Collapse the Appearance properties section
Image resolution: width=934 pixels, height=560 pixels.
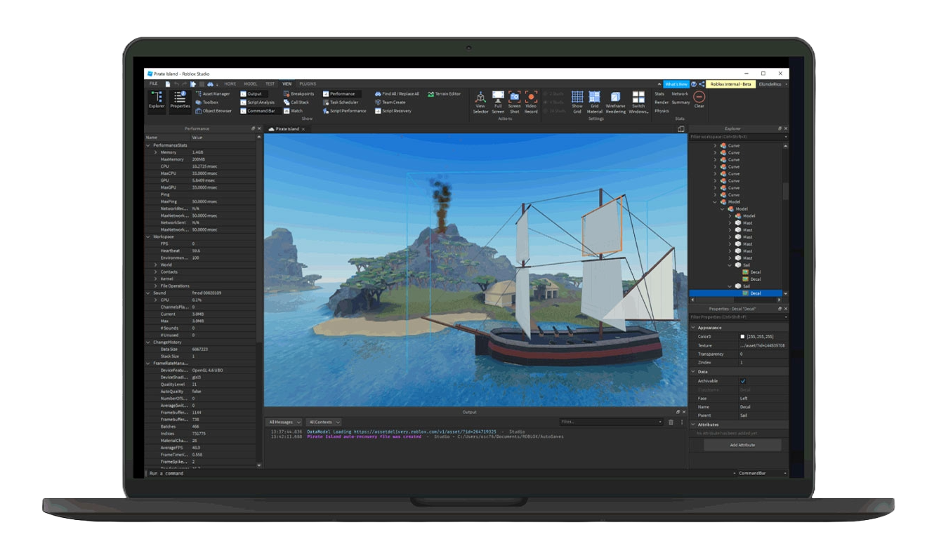pos(694,328)
